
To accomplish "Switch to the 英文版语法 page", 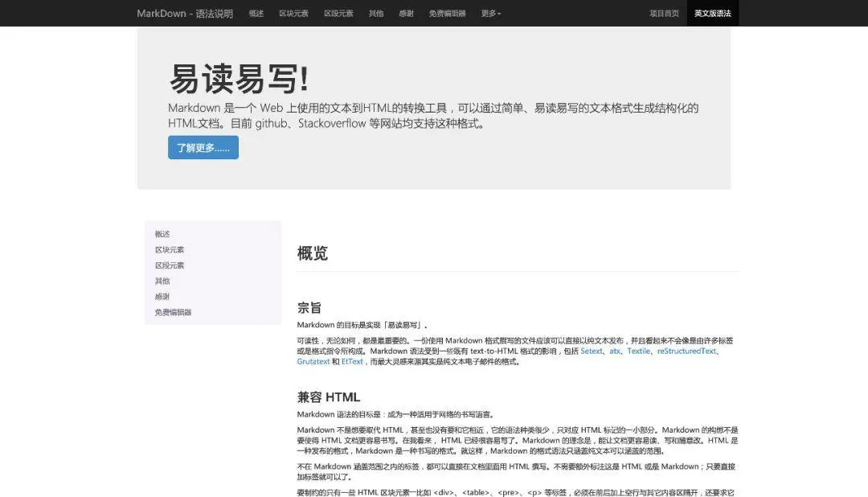I will tap(712, 14).
